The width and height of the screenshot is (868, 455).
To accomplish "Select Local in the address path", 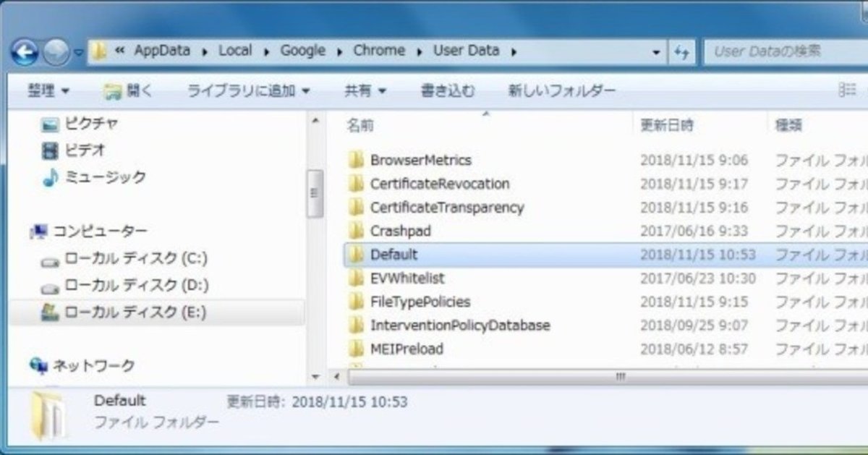I will click(x=236, y=51).
